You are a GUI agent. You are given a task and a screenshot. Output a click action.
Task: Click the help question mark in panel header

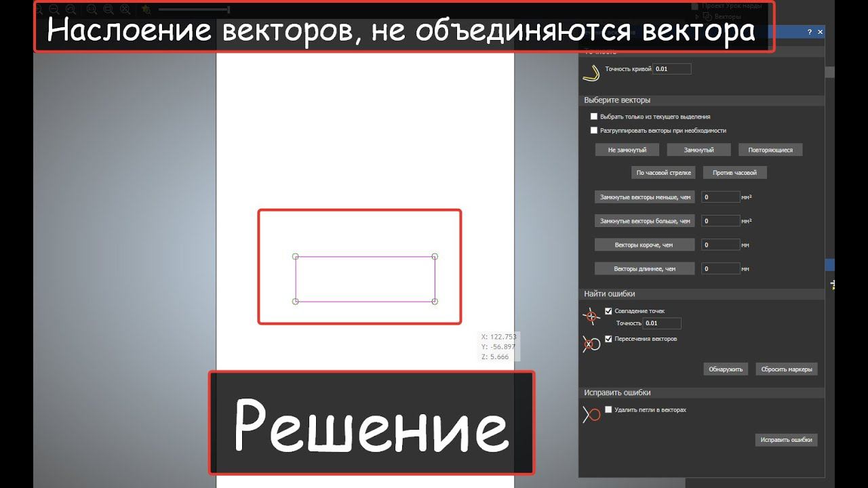coord(810,32)
